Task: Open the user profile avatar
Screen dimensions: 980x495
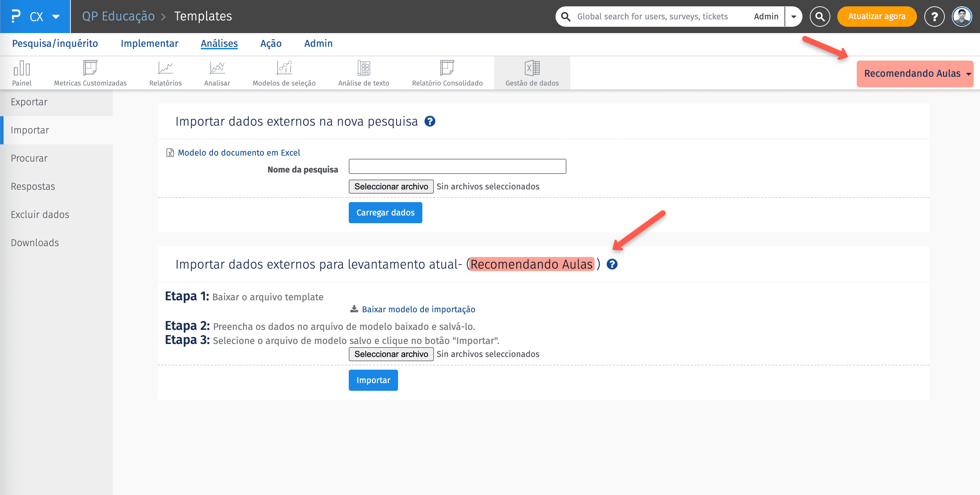Action: [962, 16]
